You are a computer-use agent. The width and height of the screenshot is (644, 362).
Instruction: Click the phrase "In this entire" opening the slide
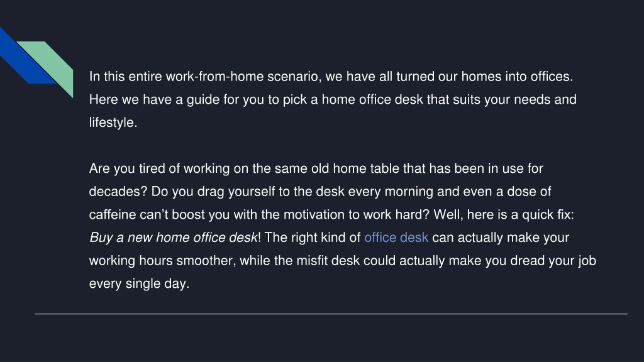tap(125, 77)
